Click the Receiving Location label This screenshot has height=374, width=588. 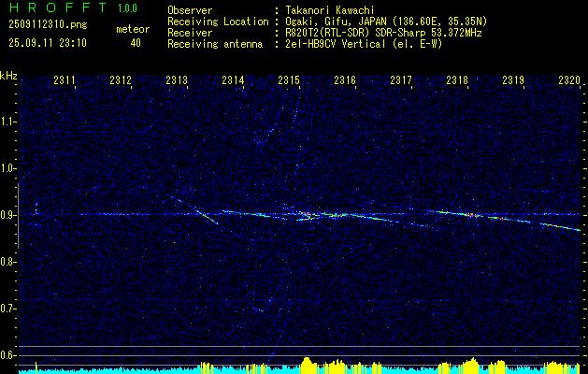click(218, 22)
